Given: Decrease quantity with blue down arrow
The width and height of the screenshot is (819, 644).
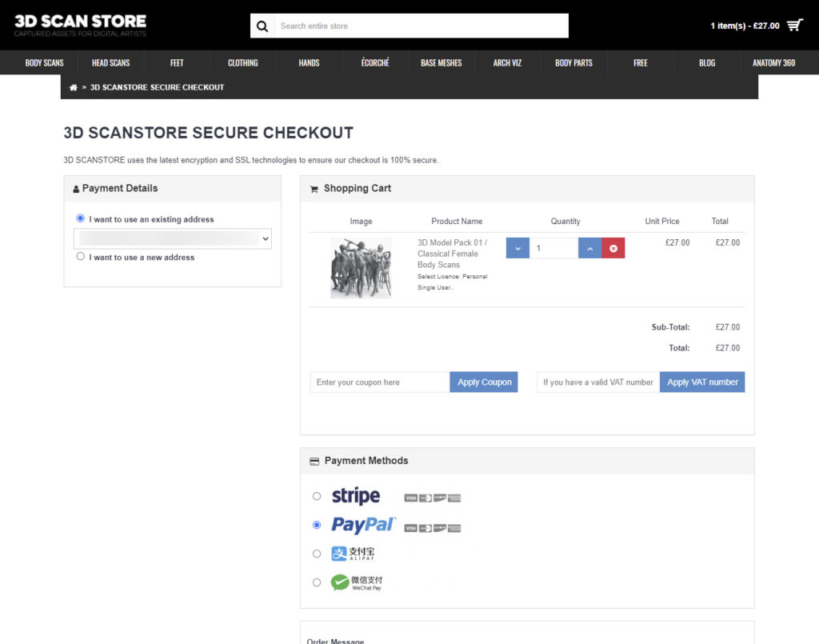Looking at the screenshot, I should coord(517,249).
